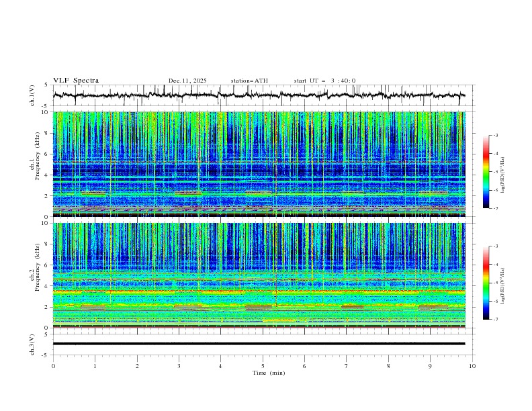Click the "-5" tick on lower colorbar

pos(496,283)
